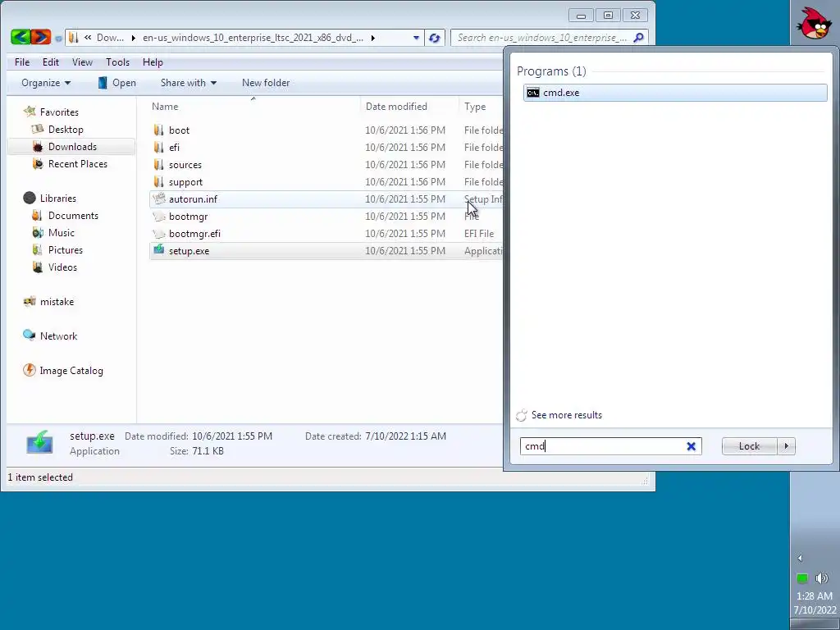Click the search magnifier icon in Explorer
Image resolution: width=840 pixels, height=630 pixels.
638,38
